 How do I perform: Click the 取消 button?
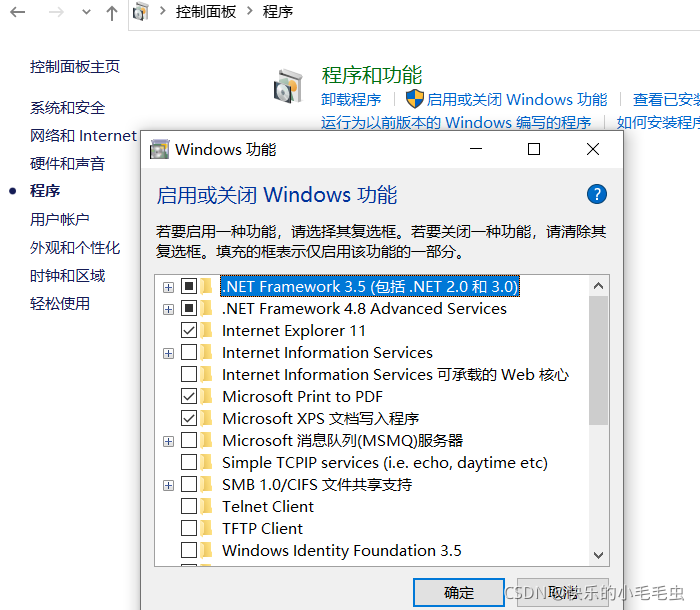pos(562,593)
